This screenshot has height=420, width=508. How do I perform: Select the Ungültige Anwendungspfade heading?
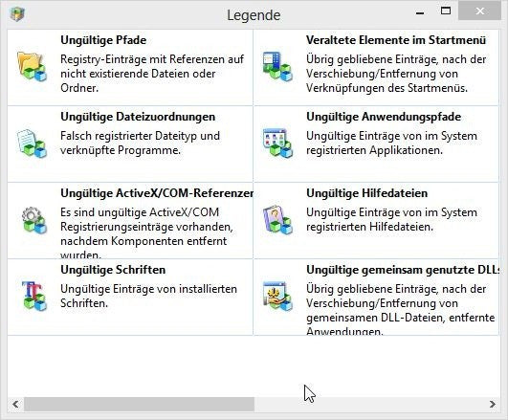[384, 117]
